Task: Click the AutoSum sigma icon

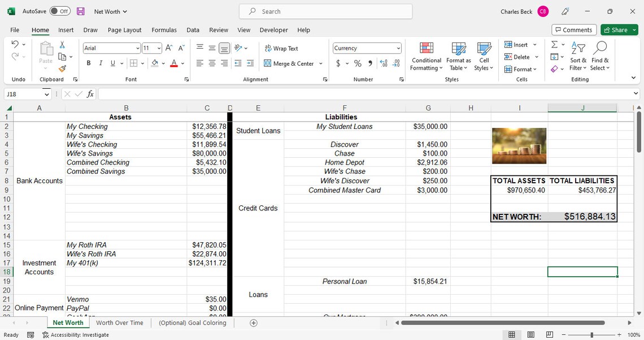Action: tap(555, 44)
